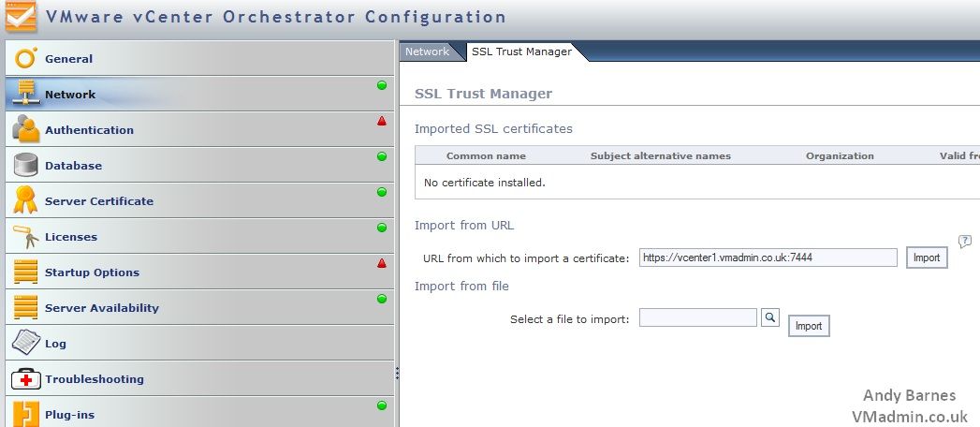Click the Licenses keys icon
The height and width of the screenshot is (427, 980).
pos(25,237)
